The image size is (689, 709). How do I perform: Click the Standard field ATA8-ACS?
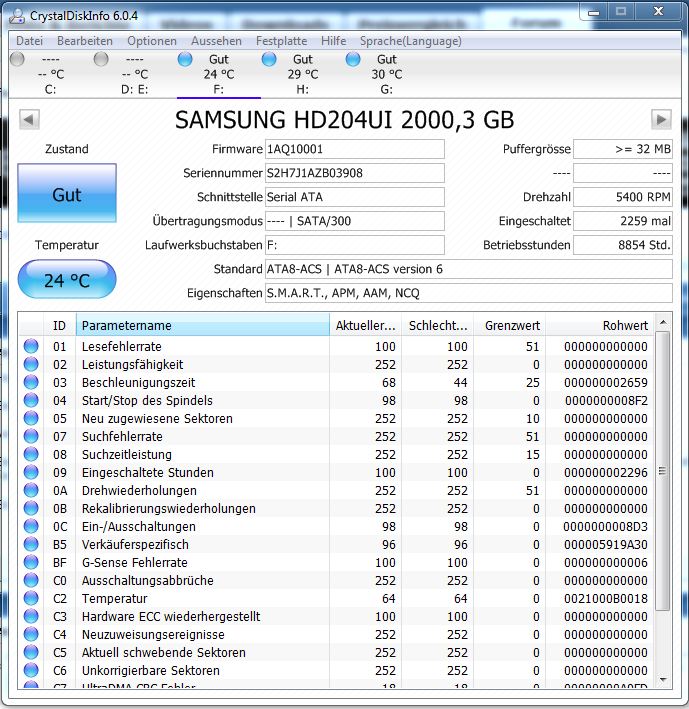[468, 269]
